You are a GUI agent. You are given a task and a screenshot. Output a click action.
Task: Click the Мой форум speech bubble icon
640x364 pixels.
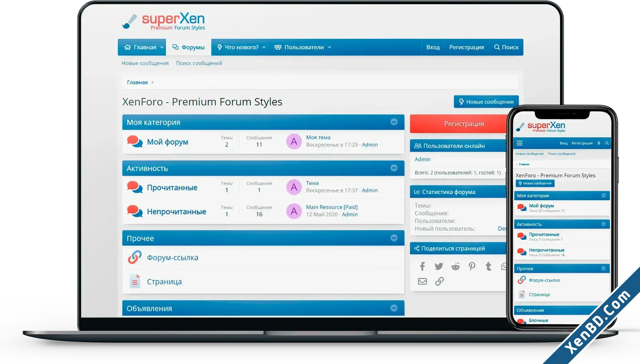pyautogui.click(x=135, y=141)
